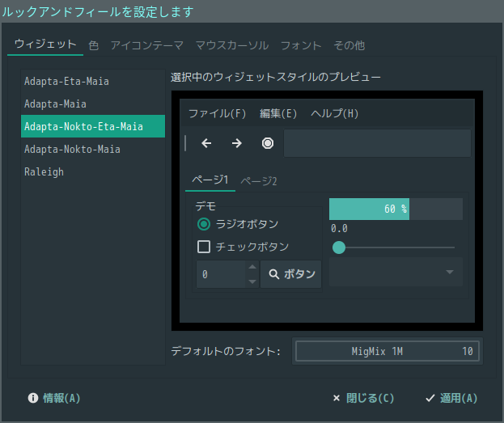
Task: Toggle the チェックボタン checkbox
Action: click(204, 247)
